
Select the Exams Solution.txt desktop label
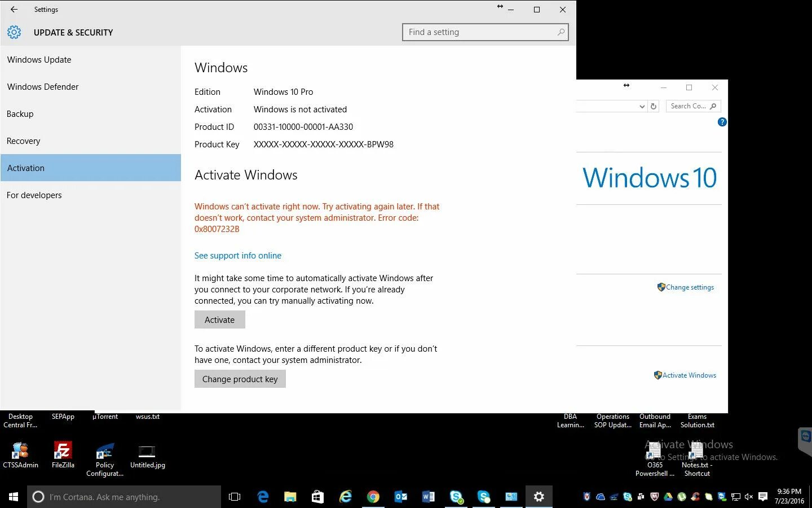698,421
